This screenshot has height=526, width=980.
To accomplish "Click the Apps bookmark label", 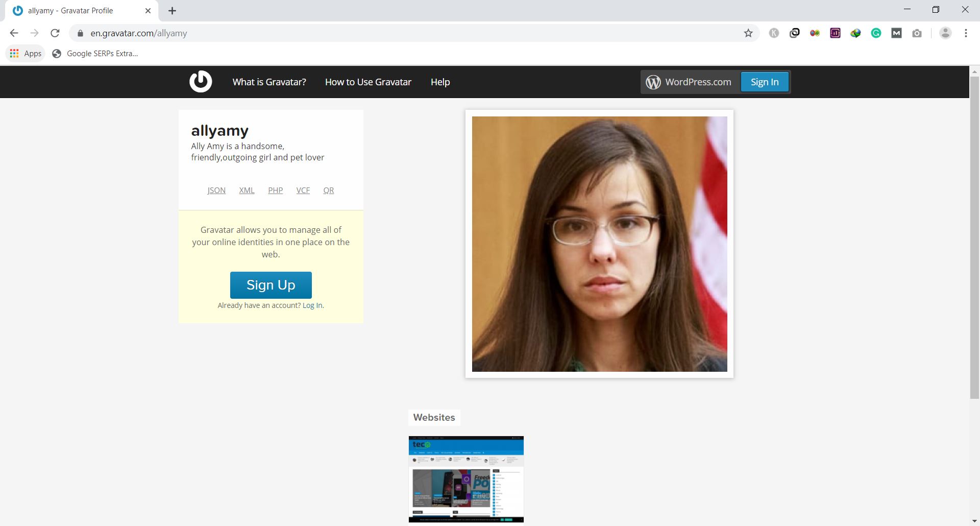I will click(33, 53).
